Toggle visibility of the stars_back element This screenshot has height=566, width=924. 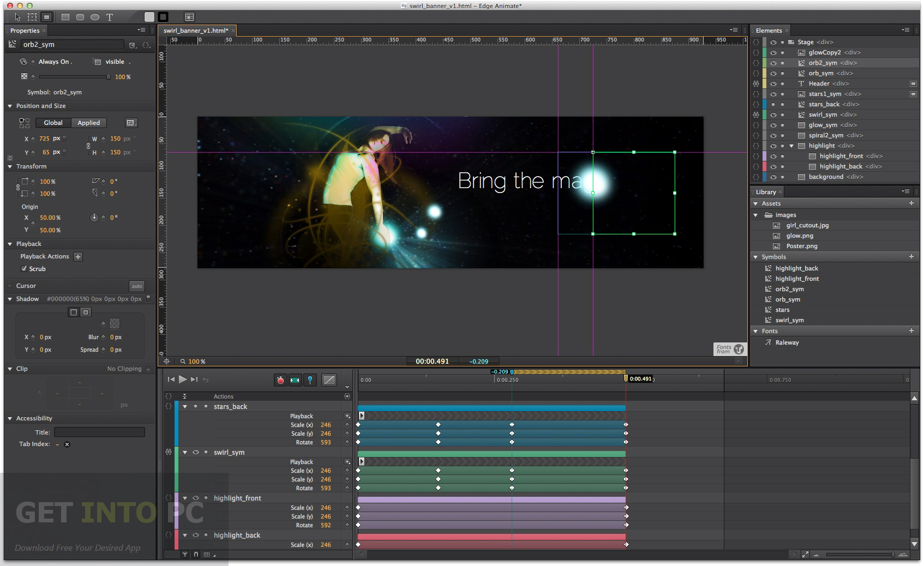[x=773, y=104]
